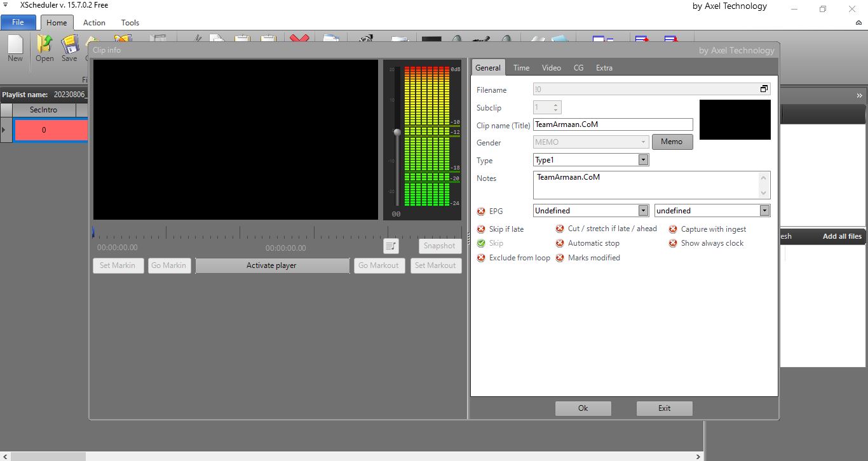Screen dimensions: 868x461
Task: Click the audio volume slider handle
Action: click(397, 132)
